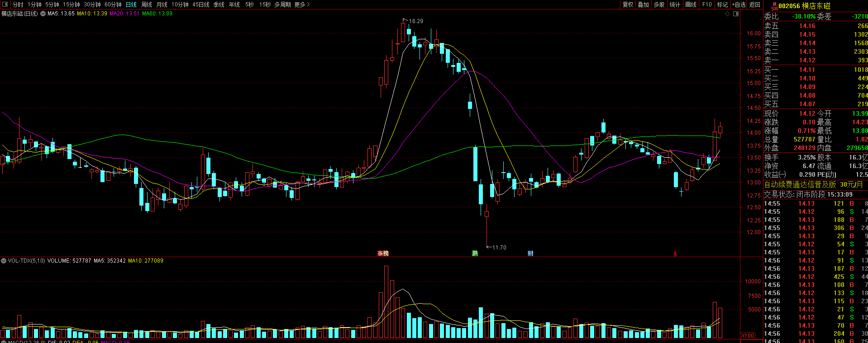
Task: Click the 卖一 14.12 order row
Action: pyautogui.click(x=816, y=60)
